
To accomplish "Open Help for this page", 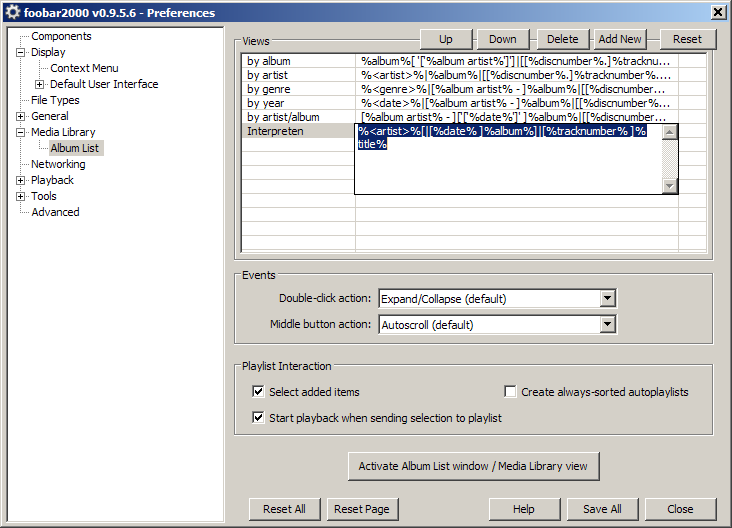I will pos(524,509).
